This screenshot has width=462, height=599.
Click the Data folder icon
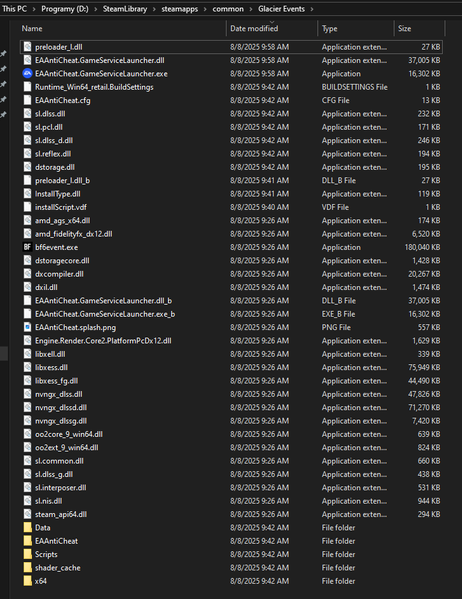[28, 528]
